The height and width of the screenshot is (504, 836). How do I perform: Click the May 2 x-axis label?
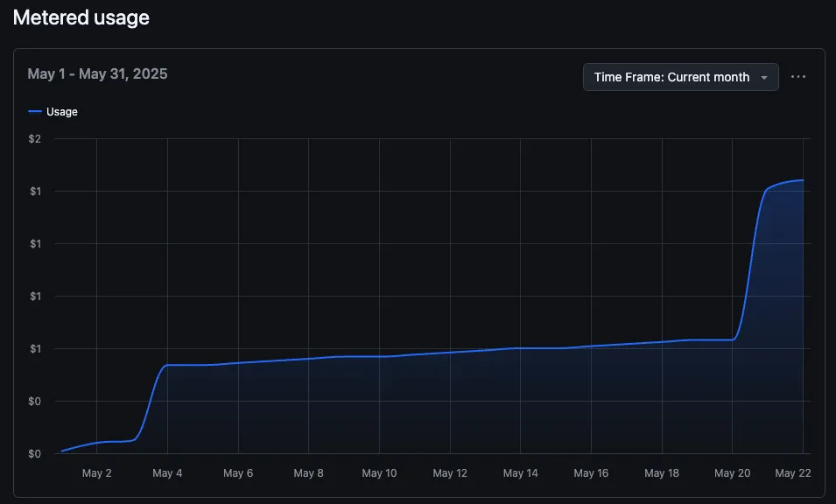pyautogui.click(x=96, y=473)
